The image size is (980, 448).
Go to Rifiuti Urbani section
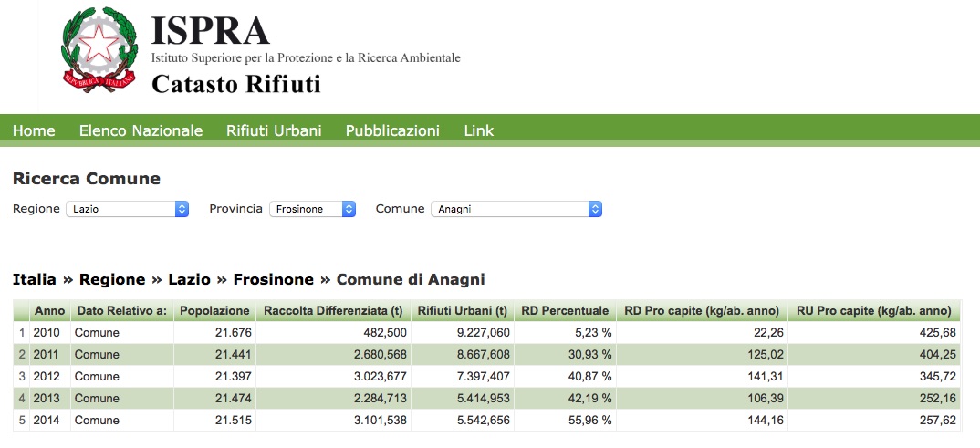(274, 130)
